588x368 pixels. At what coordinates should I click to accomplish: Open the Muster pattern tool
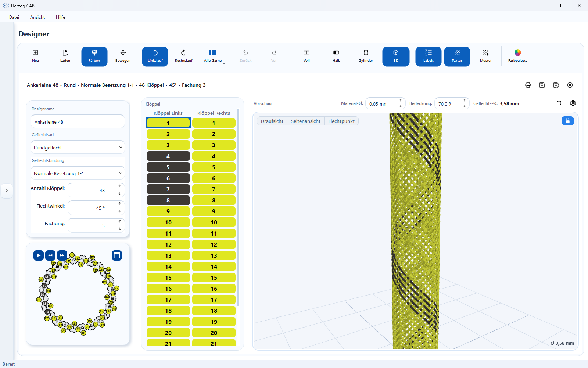(x=485, y=56)
